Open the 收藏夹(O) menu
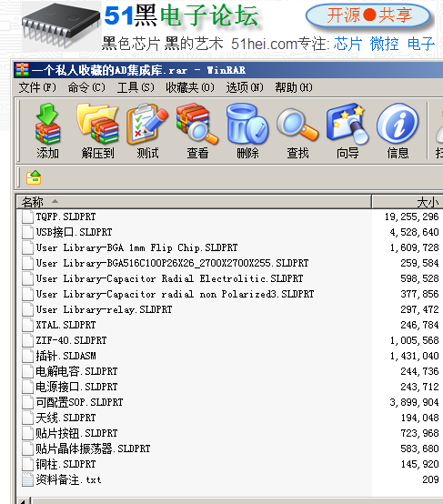 (190, 87)
